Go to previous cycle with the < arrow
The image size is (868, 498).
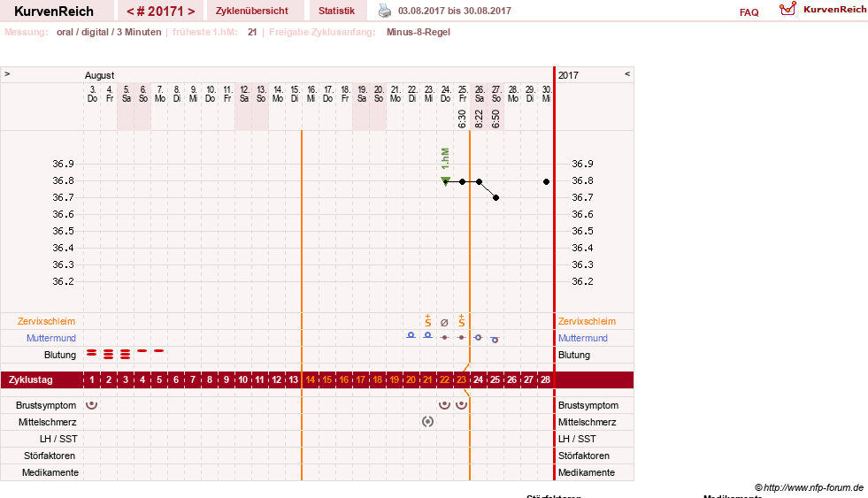coord(130,11)
